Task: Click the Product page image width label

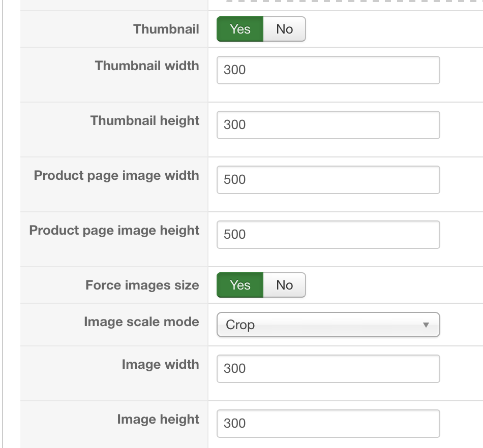Action: (x=116, y=176)
